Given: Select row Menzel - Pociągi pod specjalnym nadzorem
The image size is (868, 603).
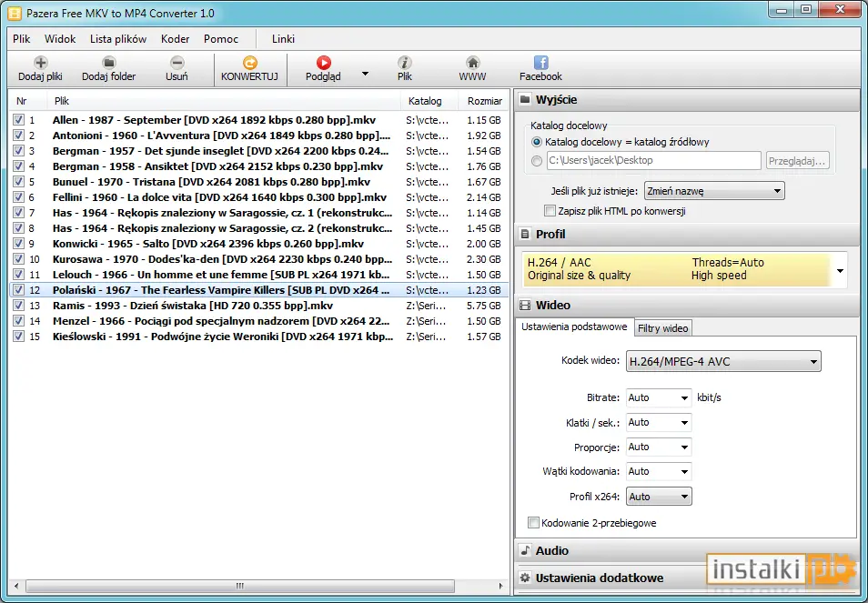Looking at the screenshot, I should 259,321.
